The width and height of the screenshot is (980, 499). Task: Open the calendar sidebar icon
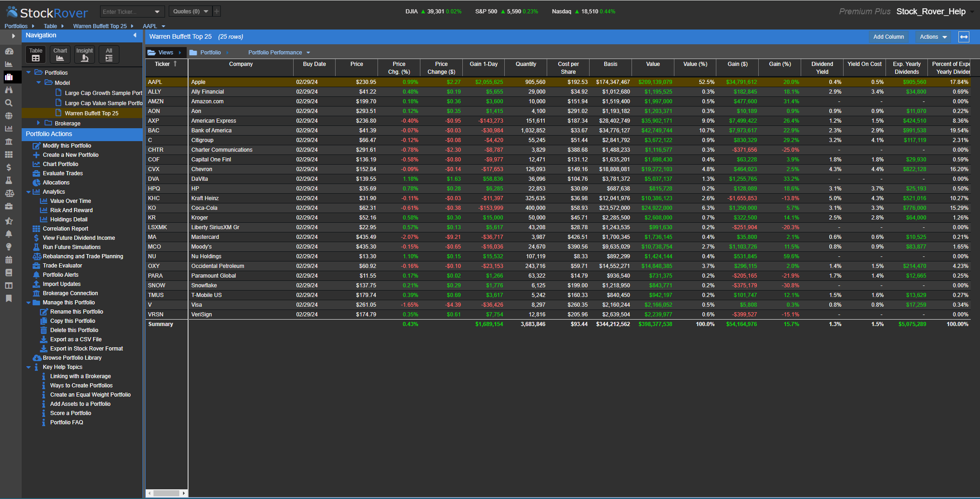point(9,260)
